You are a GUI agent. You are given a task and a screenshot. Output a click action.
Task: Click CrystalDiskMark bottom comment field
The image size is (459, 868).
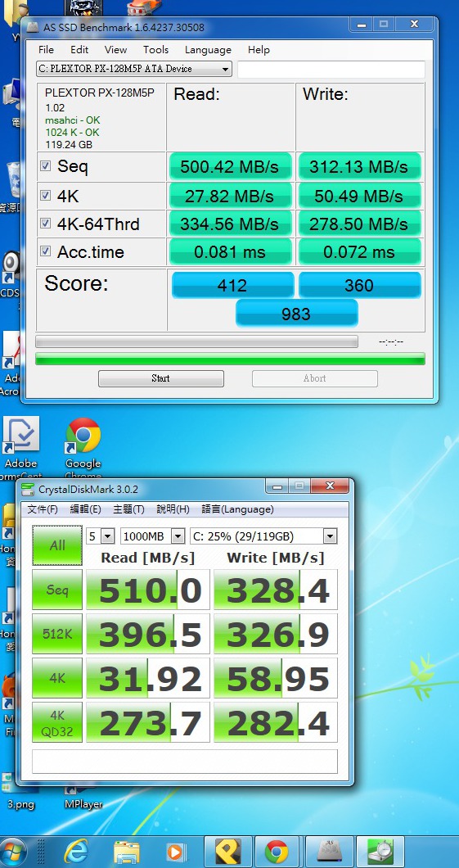pos(185,761)
